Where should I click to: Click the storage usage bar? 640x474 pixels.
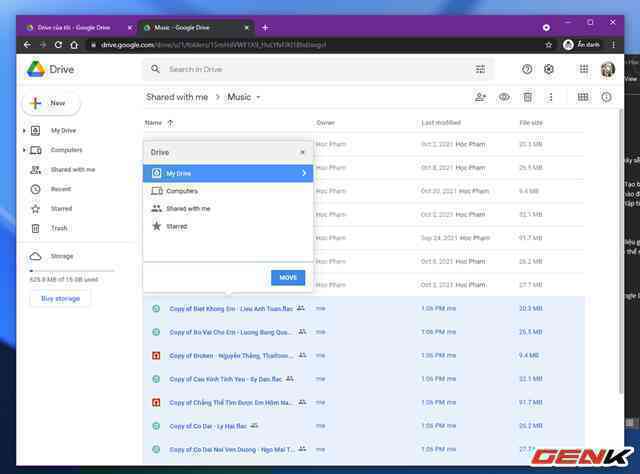(72, 271)
